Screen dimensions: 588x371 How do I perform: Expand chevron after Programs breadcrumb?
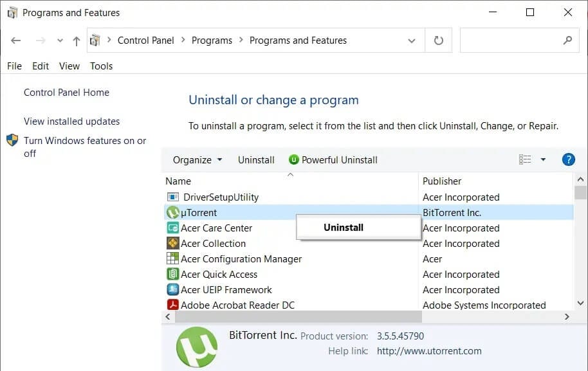tap(241, 40)
